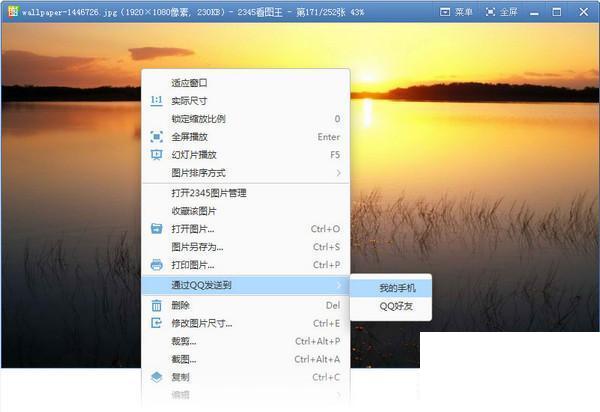Start 幻灯片播放 slideshow
Viewport: 600px width, 412px height.
pos(245,155)
